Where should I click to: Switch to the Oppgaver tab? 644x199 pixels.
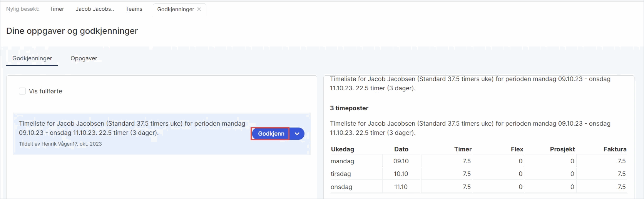click(x=84, y=58)
